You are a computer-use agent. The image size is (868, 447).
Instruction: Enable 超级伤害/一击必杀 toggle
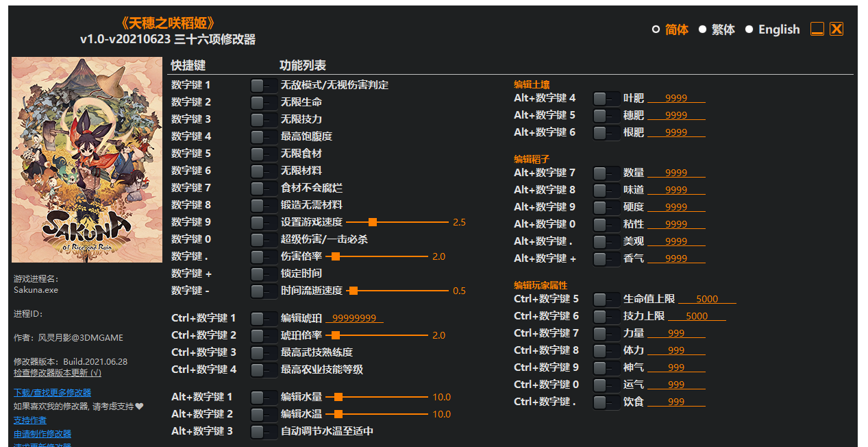coord(264,239)
